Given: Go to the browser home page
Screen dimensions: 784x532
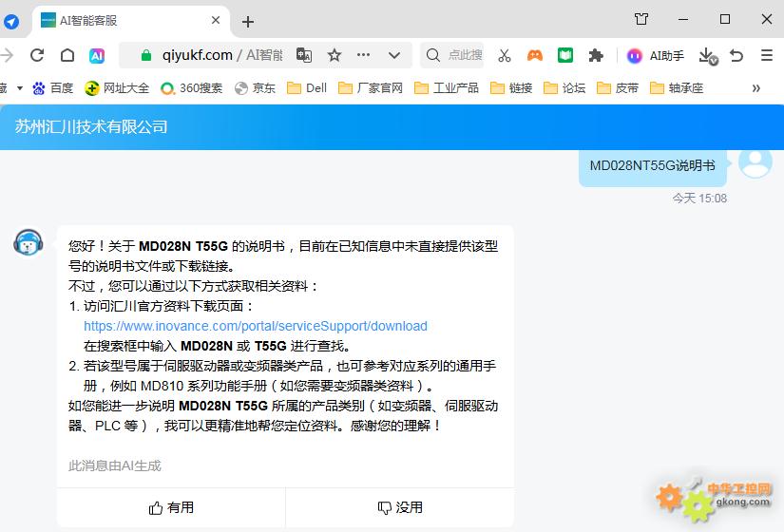Looking at the screenshot, I should [x=67, y=55].
